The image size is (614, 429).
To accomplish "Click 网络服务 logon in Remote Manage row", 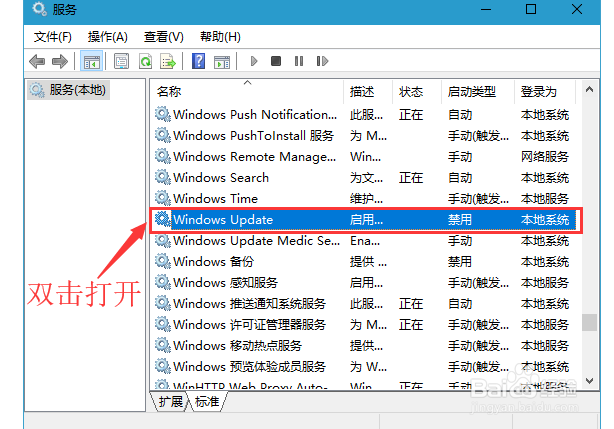I will (545, 157).
